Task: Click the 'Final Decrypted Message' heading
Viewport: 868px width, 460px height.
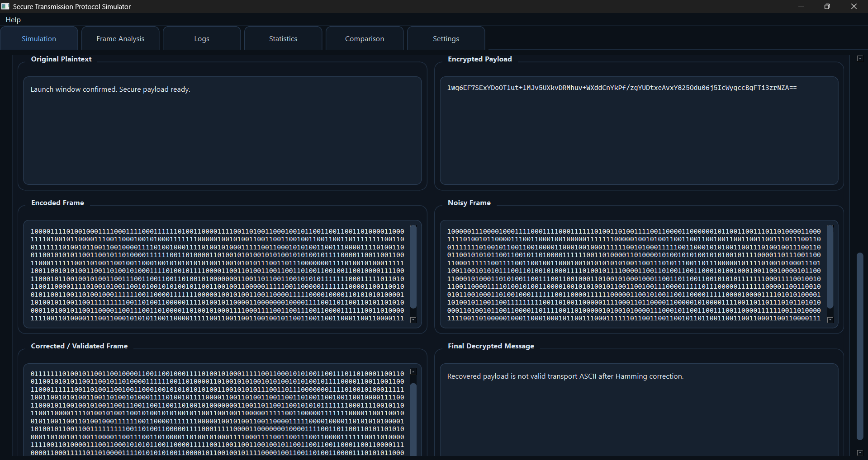Action: [x=491, y=346]
